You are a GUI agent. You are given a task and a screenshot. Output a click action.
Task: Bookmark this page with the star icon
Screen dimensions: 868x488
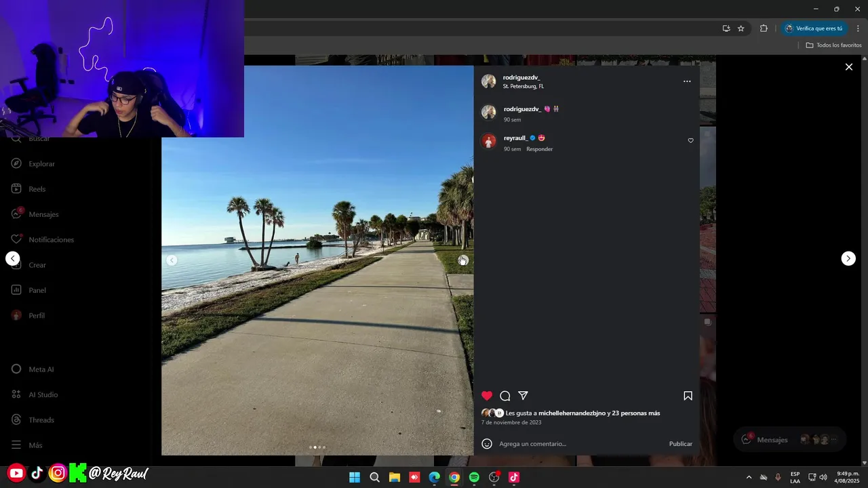pyautogui.click(x=741, y=28)
